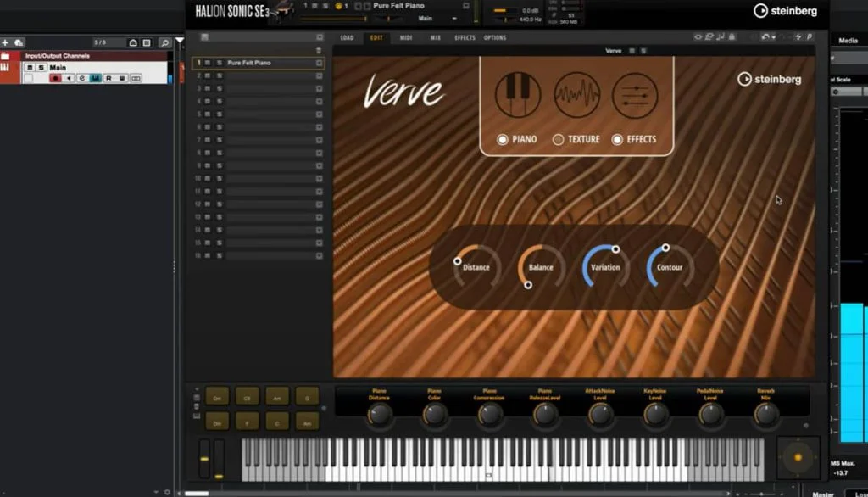Toggle read automation R on Main track
Image resolution: width=868 pixels, height=497 pixels.
[108, 79]
